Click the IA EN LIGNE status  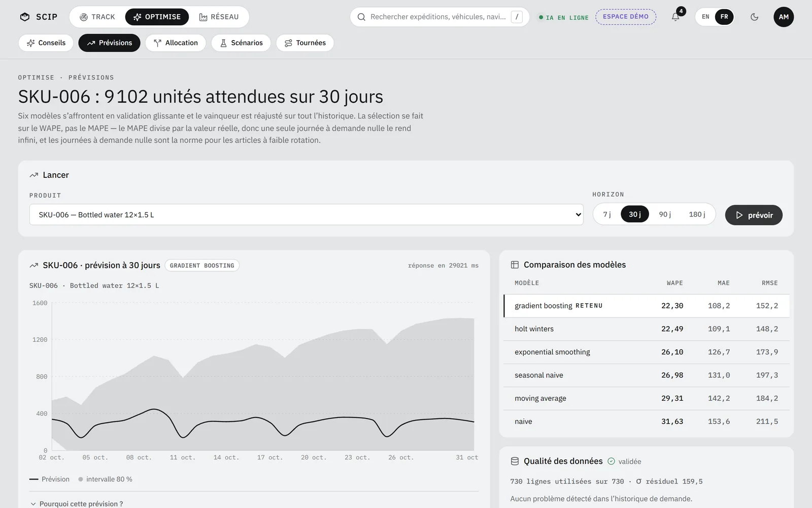click(x=563, y=17)
